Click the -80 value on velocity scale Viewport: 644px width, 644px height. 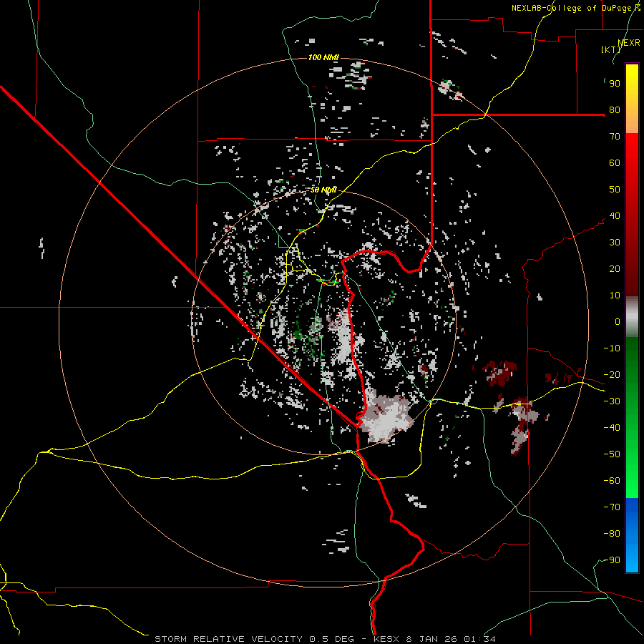[x=612, y=534]
